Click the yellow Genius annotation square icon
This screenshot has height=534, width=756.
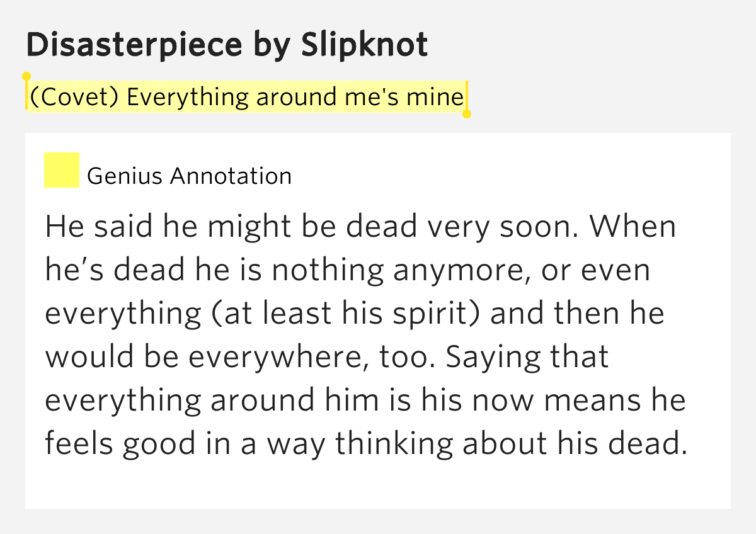[62, 170]
